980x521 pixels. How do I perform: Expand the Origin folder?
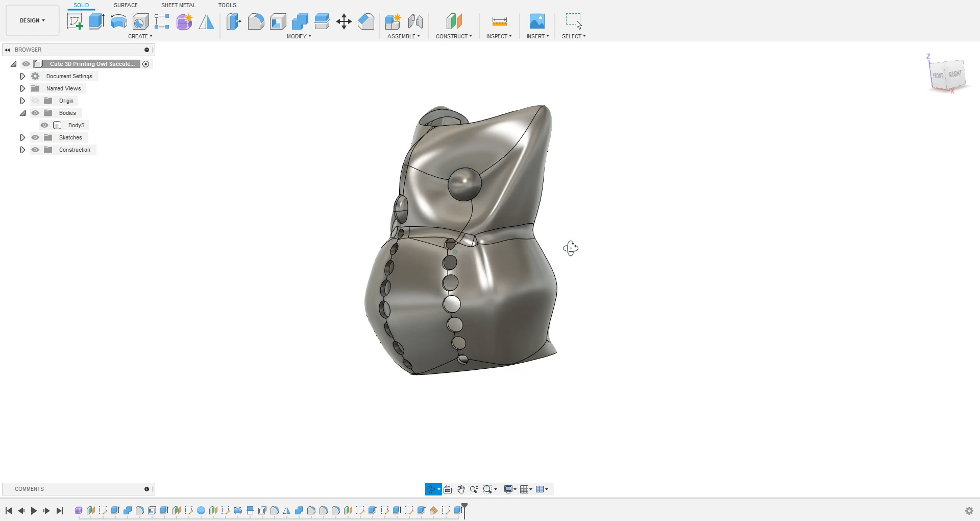click(22, 101)
